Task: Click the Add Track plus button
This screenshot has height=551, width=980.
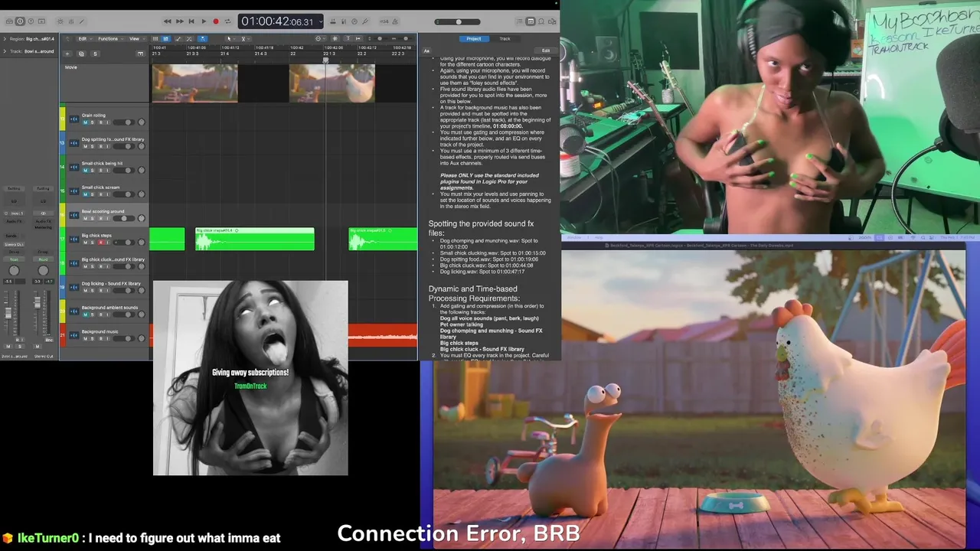Action: pyautogui.click(x=67, y=54)
